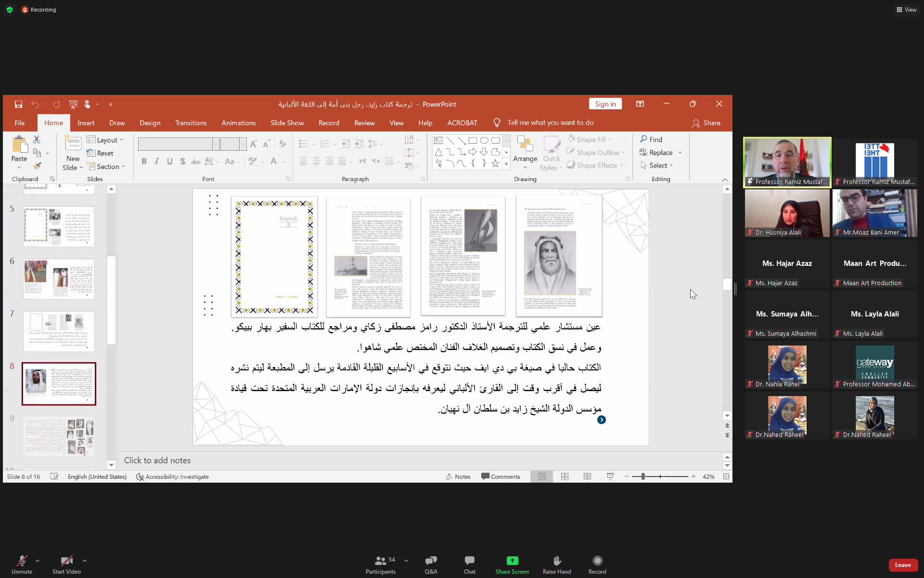This screenshot has width=924, height=578.
Task: Click the Format Painter brush icon
Action: [37, 166]
